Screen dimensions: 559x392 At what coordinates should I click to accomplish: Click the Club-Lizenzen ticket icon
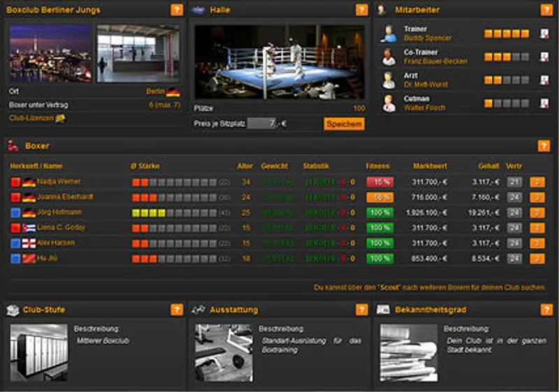[x=60, y=118]
